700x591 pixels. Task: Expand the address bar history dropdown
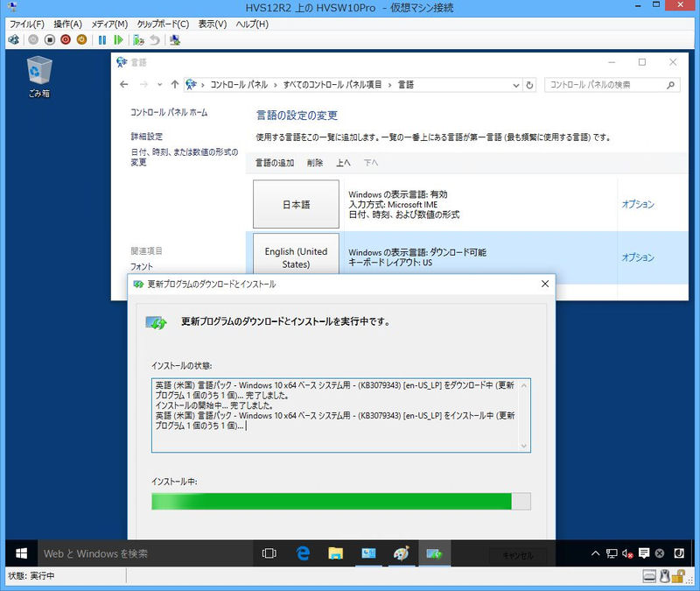515,85
